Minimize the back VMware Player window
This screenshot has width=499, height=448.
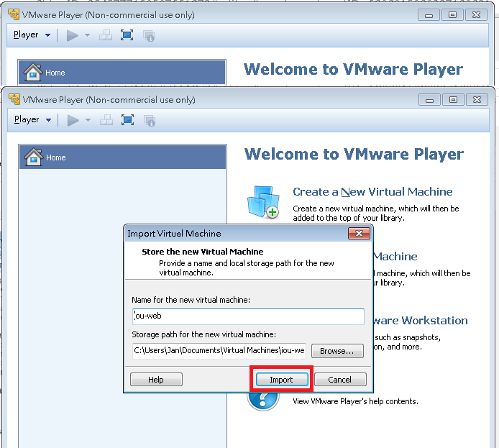[429, 15]
